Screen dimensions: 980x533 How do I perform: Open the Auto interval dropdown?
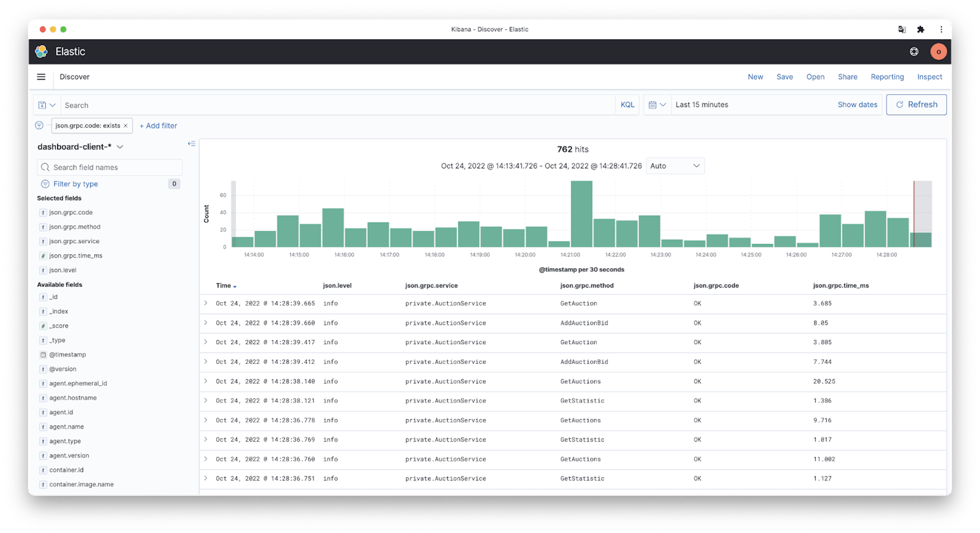(675, 166)
